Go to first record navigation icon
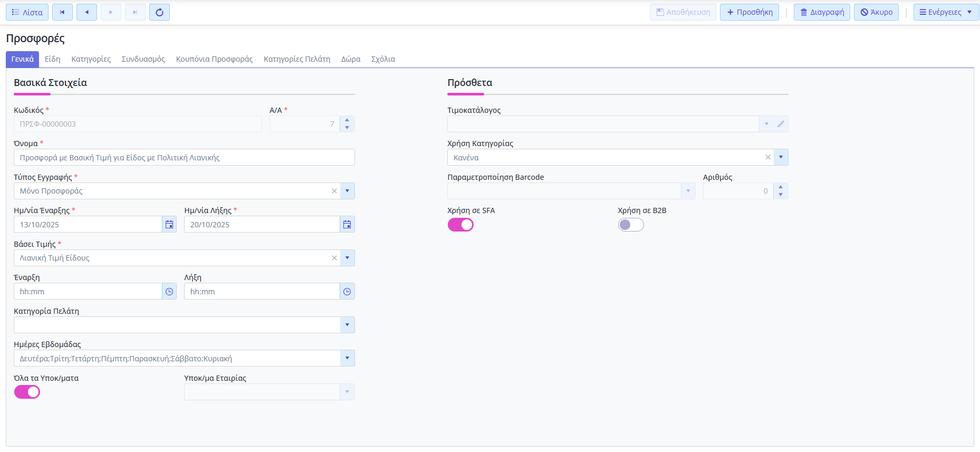Viewport: 980px width, 452px height. pyautogui.click(x=62, y=12)
